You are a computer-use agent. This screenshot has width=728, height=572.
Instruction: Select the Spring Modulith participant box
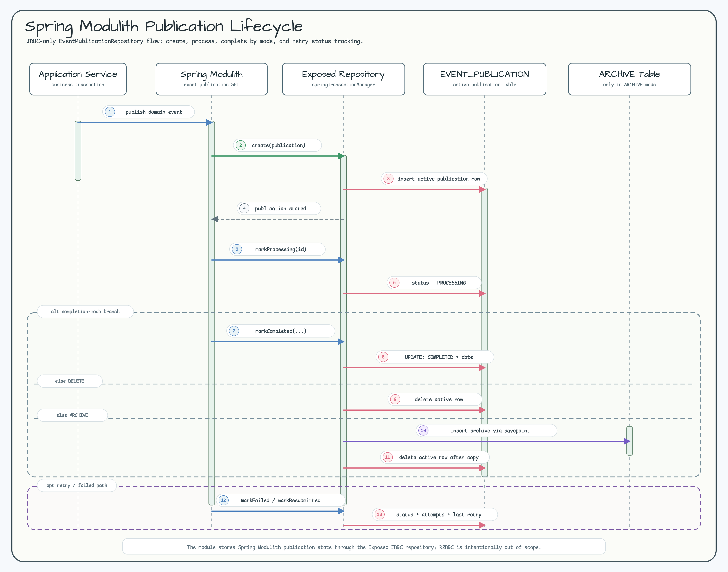[x=211, y=79]
